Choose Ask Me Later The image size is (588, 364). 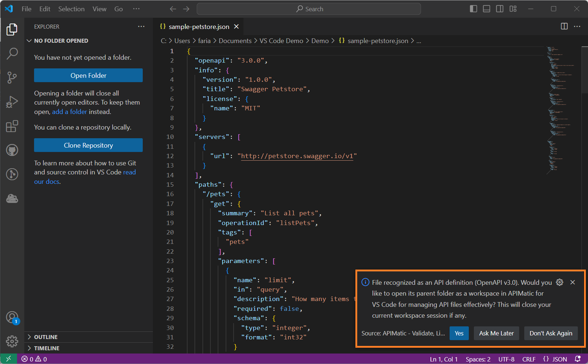point(496,333)
